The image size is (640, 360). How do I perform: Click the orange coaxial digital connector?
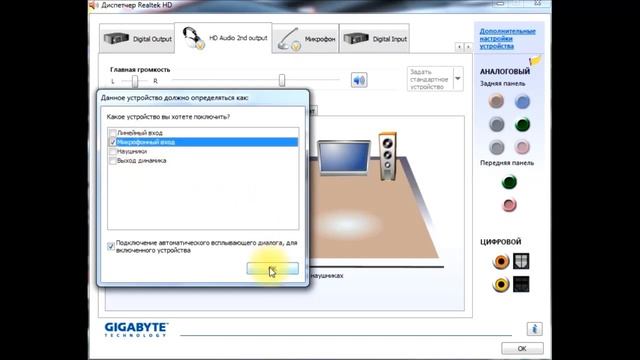pyautogui.click(x=501, y=261)
